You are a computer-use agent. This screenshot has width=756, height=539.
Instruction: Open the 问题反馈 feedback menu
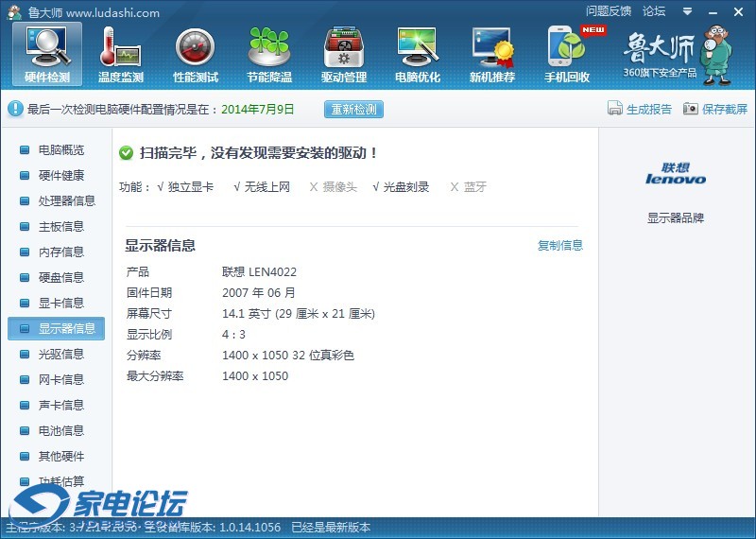[x=608, y=11]
